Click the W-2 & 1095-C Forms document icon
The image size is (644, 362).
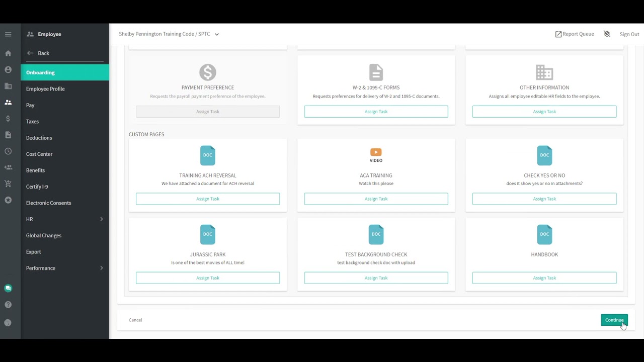376,72
